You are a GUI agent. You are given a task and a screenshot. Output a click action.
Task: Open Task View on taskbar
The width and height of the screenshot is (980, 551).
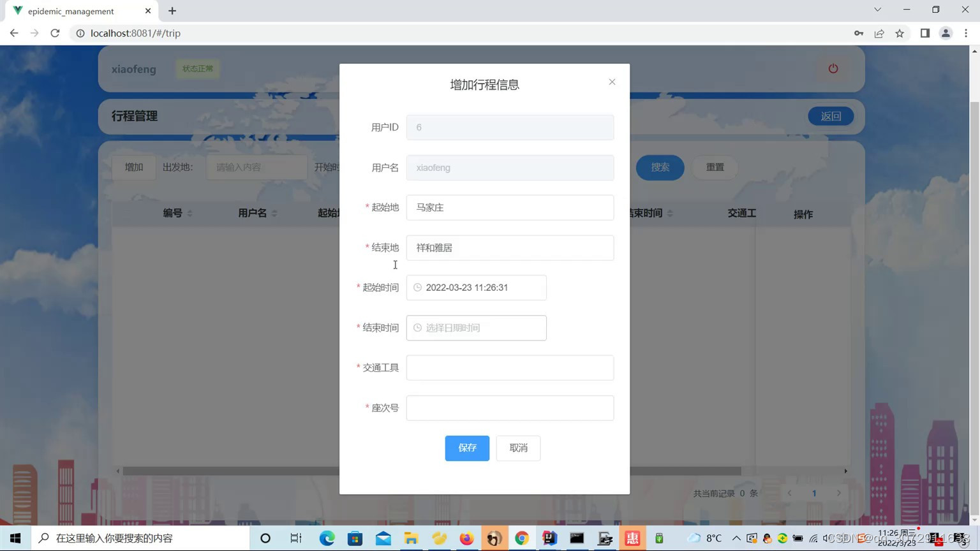(296, 538)
